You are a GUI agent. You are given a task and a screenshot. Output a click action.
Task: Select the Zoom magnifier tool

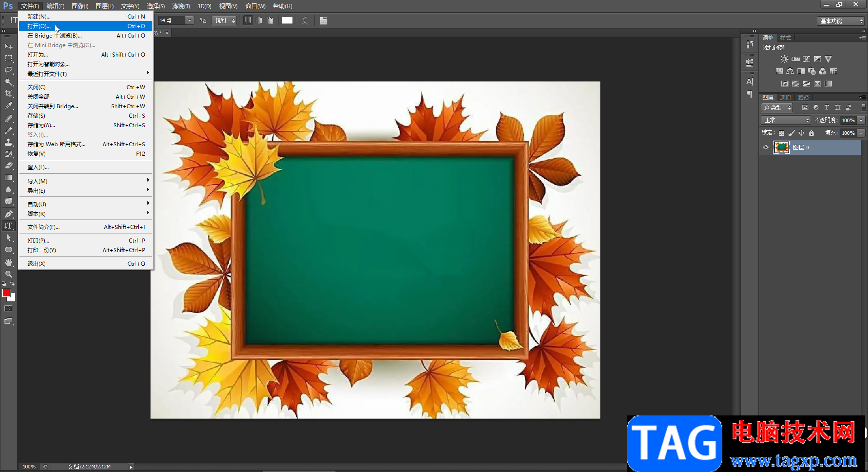point(9,274)
